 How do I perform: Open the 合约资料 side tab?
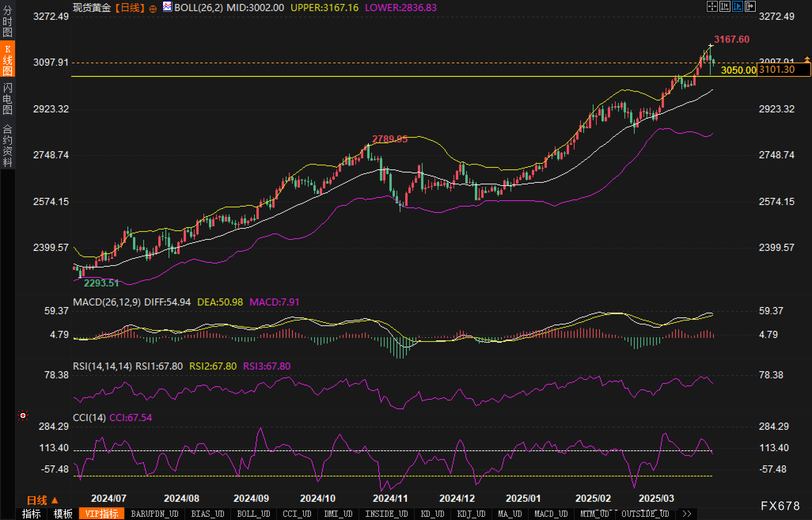point(8,145)
